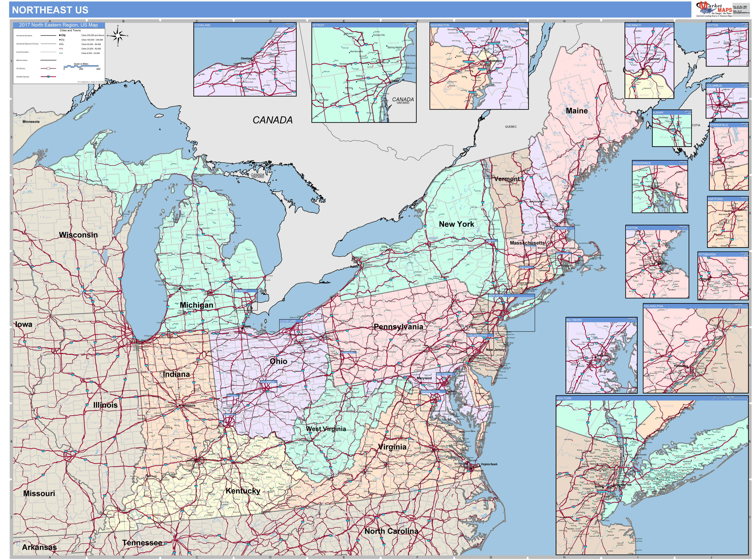Click the Missouri state label
The image size is (756, 560).
pos(39,493)
